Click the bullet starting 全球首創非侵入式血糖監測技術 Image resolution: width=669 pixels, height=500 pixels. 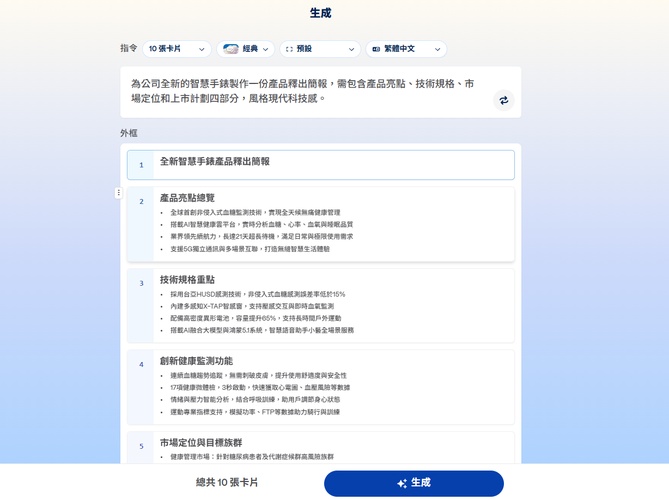pyautogui.click(x=255, y=212)
